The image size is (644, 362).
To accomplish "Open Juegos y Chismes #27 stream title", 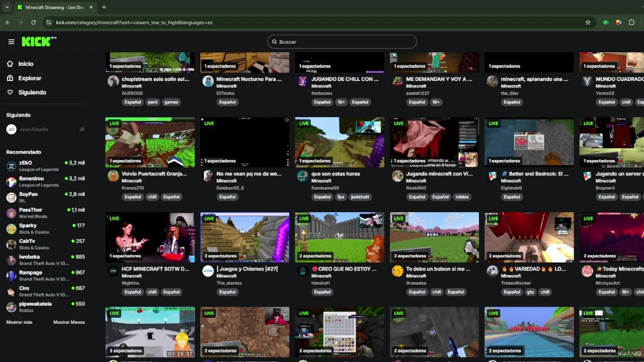I will [x=247, y=269].
